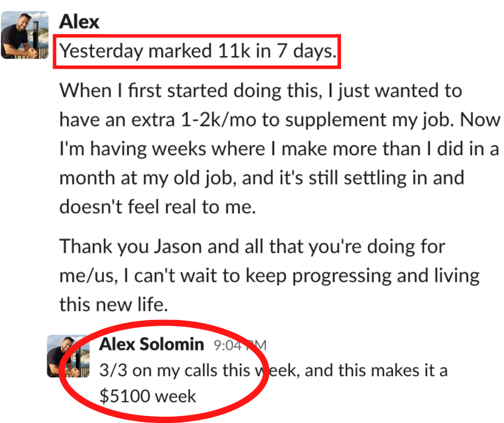Click the "3/3 on my calls this" text

point(175,370)
